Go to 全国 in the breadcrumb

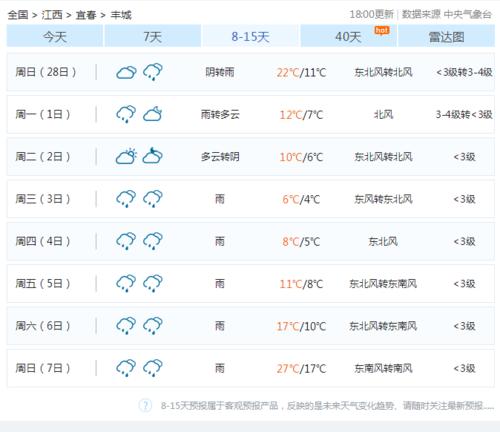tap(18, 15)
